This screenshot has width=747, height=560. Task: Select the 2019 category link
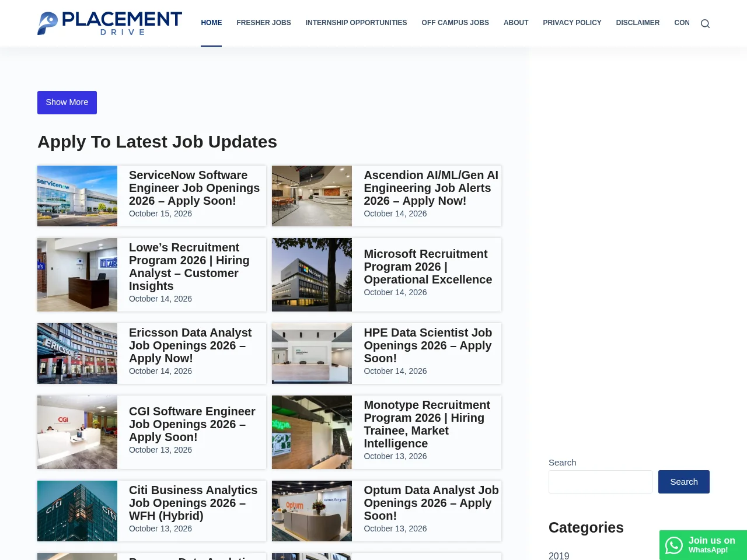tap(558, 555)
